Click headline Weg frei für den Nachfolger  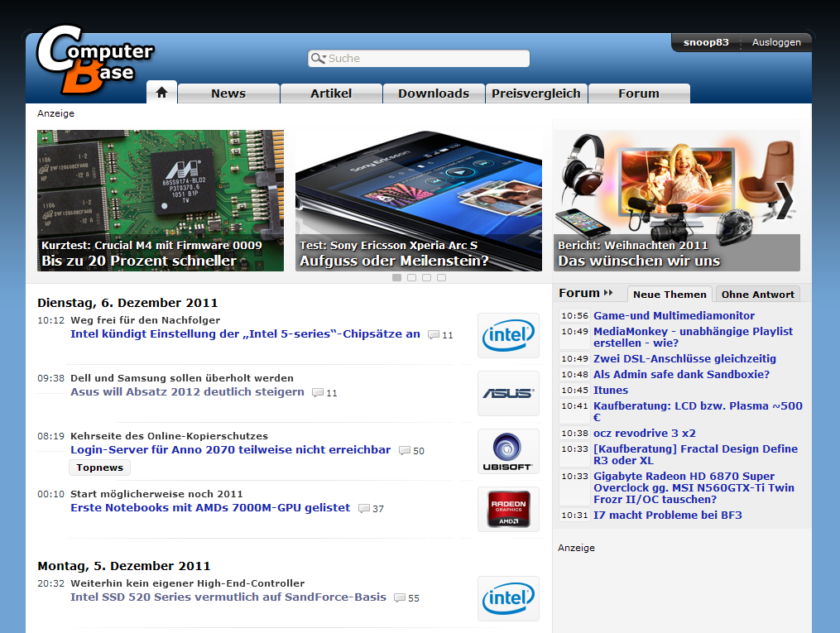[x=145, y=319]
